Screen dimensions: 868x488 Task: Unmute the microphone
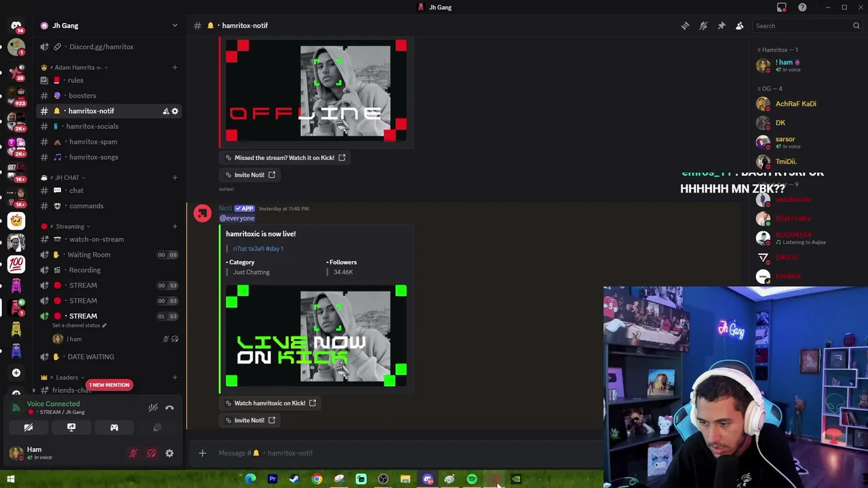133,453
